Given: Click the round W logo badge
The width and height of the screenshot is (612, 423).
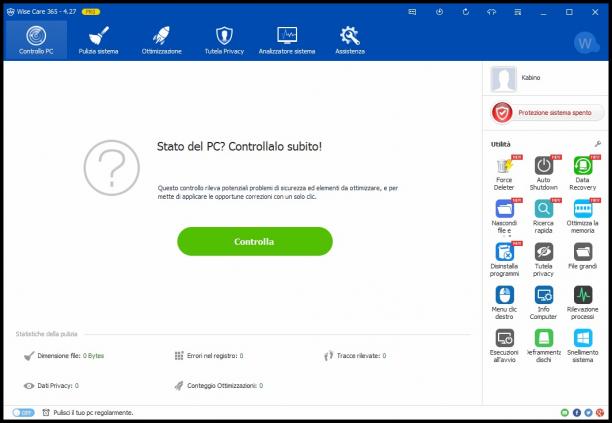Looking at the screenshot, I should [586, 43].
